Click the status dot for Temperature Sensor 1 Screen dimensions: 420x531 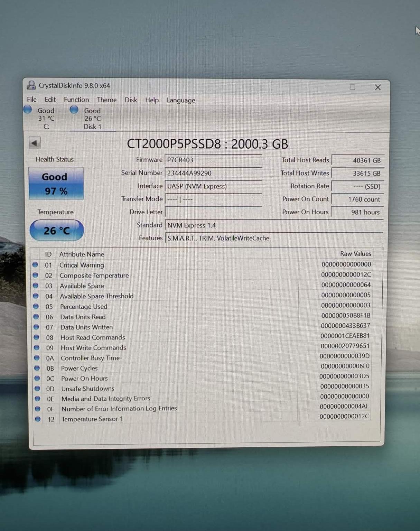(38, 419)
